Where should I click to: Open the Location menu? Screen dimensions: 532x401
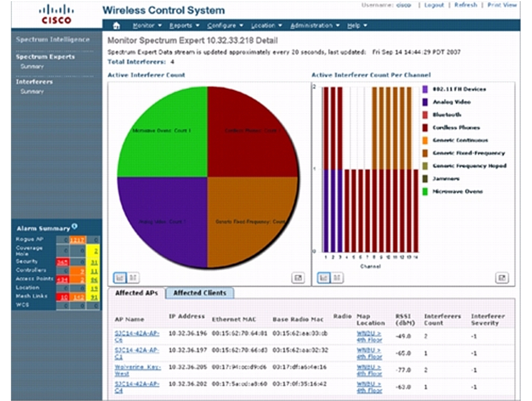click(266, 26)
